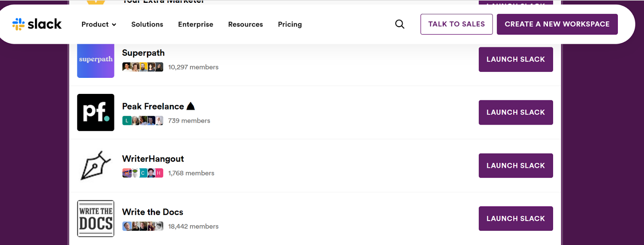Screen dimensions: 644x245
Task: Launch Slack for Peak Freelance
Action: click(516, 112)
